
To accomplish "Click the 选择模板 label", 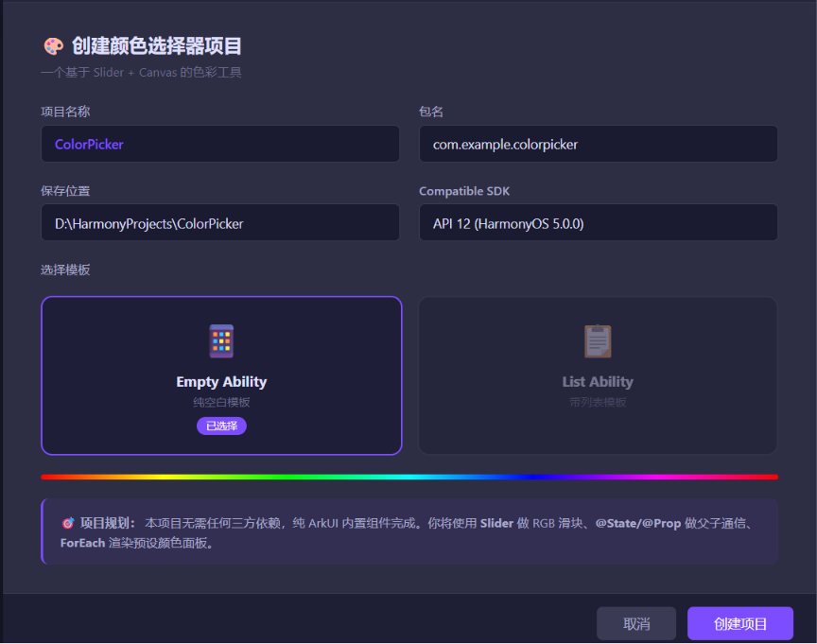I will tap(65, 270).
